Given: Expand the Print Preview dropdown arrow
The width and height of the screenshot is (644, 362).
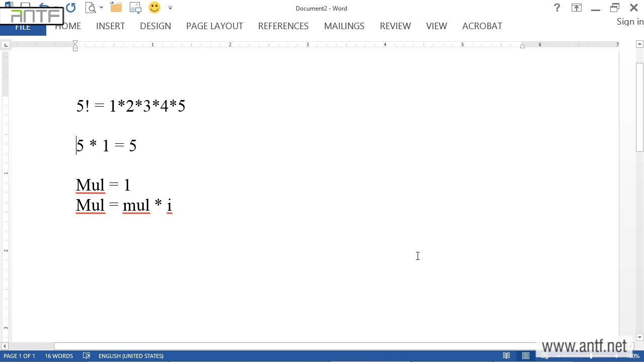Looking at the screenshot, I should [101, 8].
